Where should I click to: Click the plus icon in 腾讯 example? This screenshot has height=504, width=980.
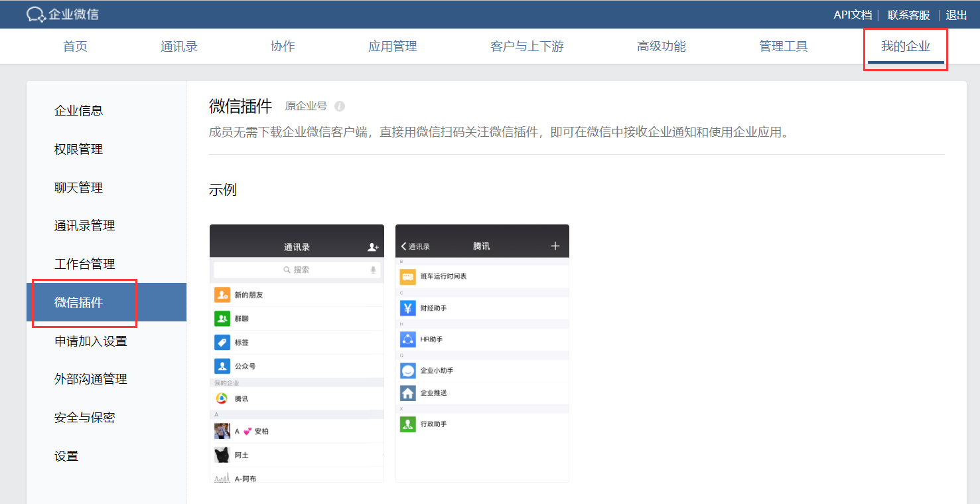click(555, 246)
